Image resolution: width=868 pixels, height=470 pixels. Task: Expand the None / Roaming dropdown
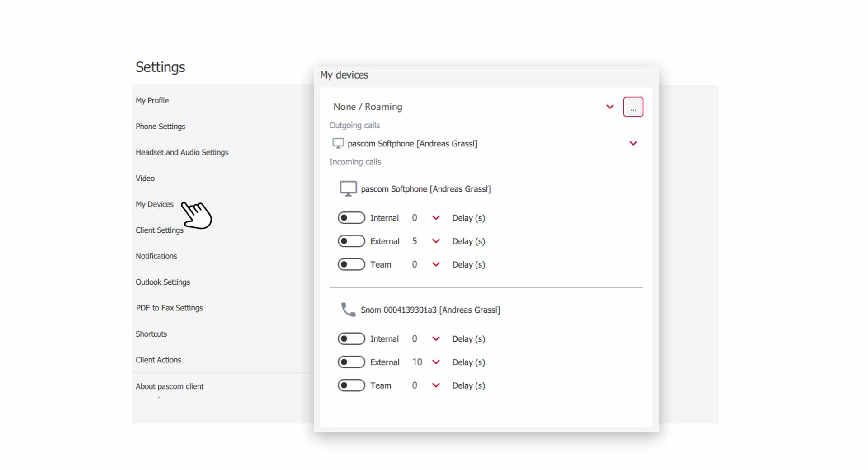[610, 107]
